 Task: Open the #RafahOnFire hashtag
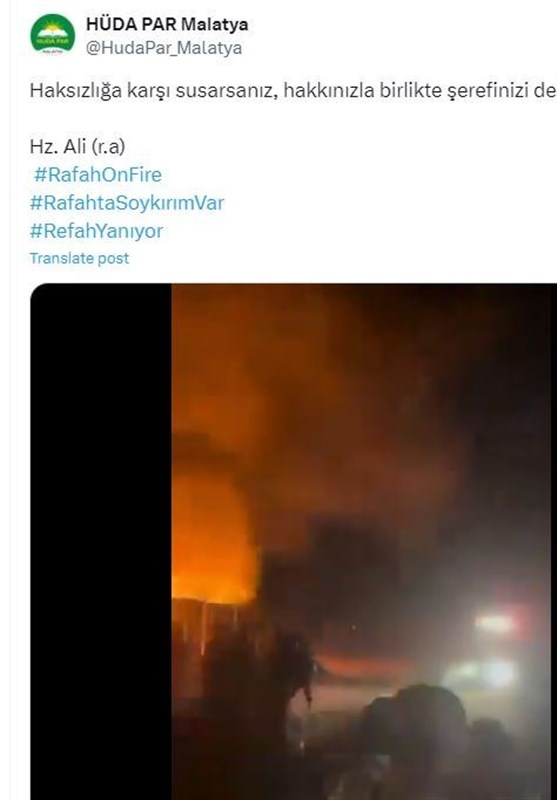97,175
